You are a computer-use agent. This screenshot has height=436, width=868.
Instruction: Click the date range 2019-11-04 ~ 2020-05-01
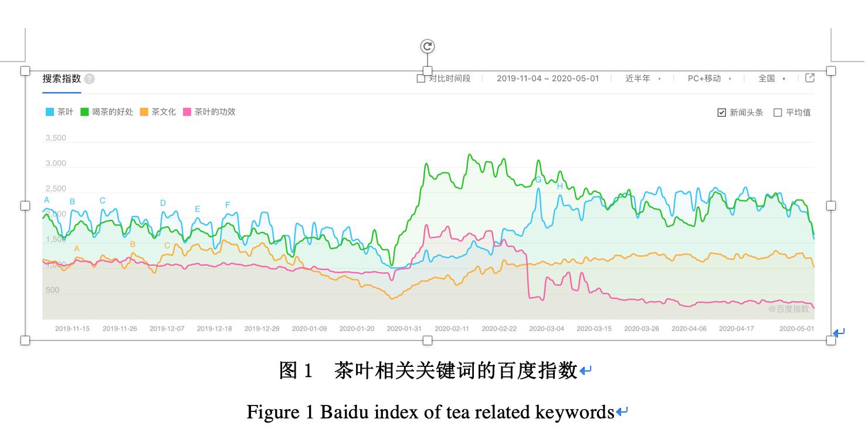pyautogui.click(x=548, y=78)
